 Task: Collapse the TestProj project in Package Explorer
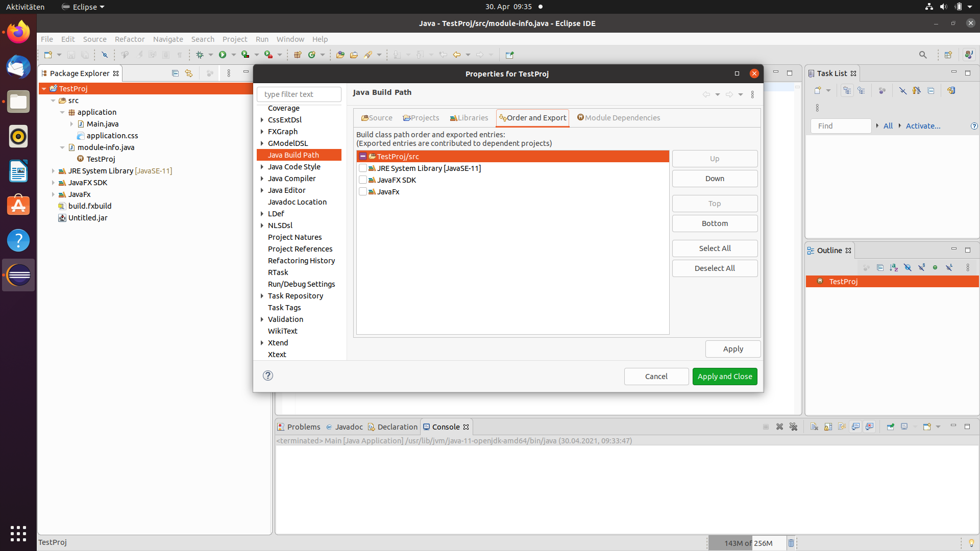coord(44,89)
